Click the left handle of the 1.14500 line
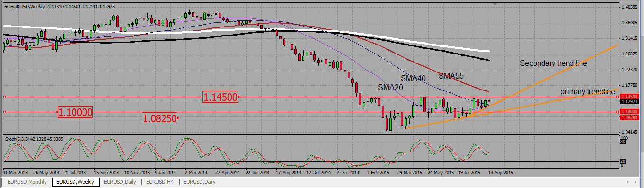This screenshot has height=188, width=644. click(4, 97)
